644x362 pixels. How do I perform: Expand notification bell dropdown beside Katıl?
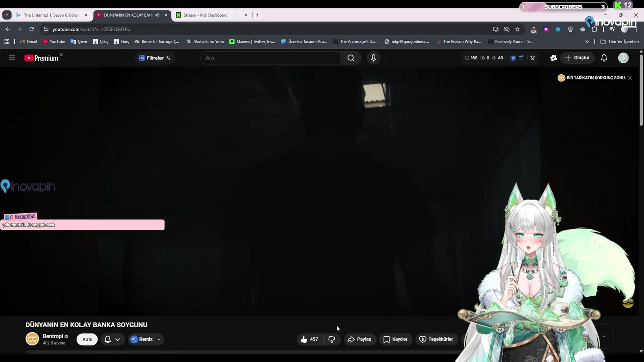pos(117,339)
